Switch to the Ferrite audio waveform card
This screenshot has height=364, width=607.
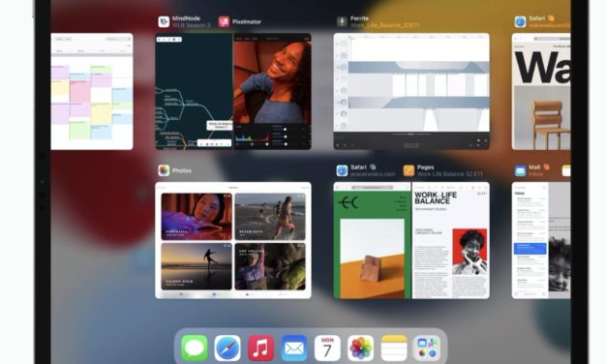pyautogui.click(x=411, y=91)
